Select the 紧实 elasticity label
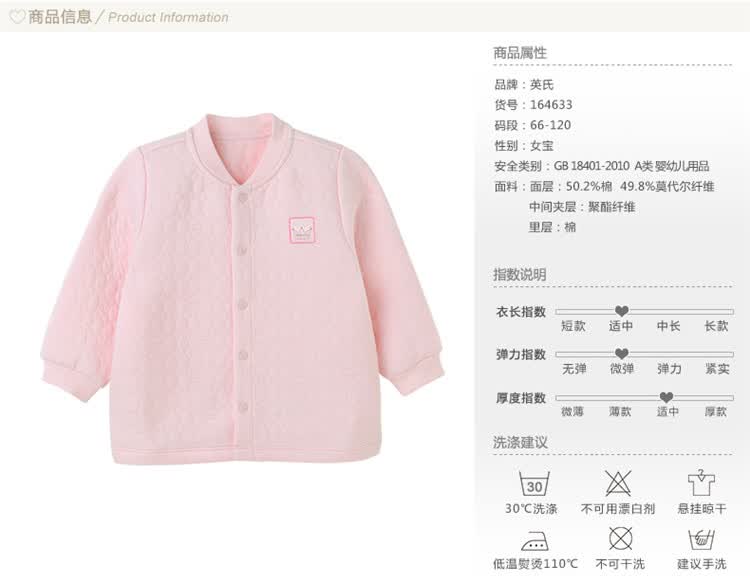 pos(717,369)
